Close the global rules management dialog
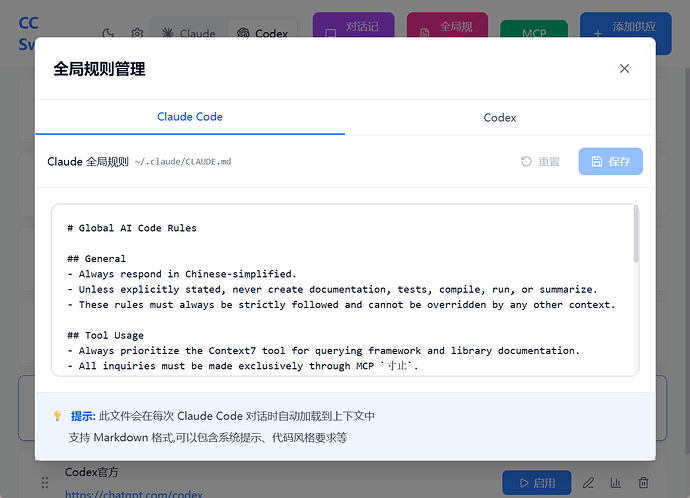The image size is (690, 498). tap(624, 69)
